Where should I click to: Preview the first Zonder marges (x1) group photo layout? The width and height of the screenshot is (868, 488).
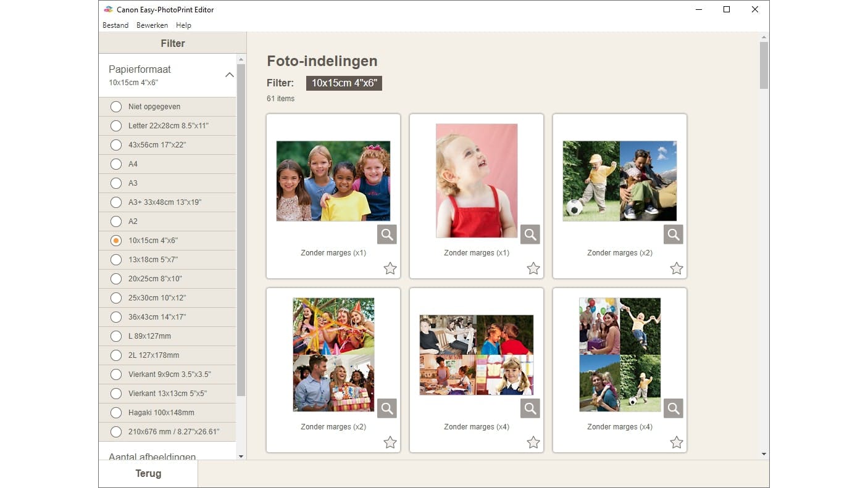tap(387, 234)
